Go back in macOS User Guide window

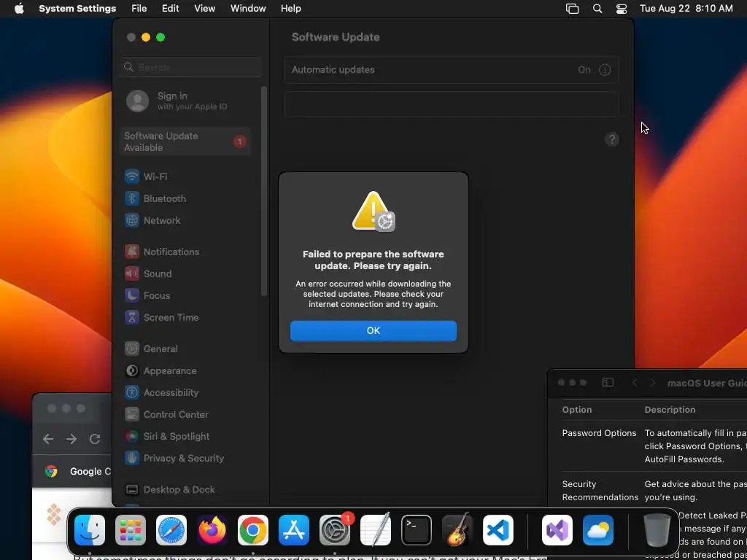point(634,383)
